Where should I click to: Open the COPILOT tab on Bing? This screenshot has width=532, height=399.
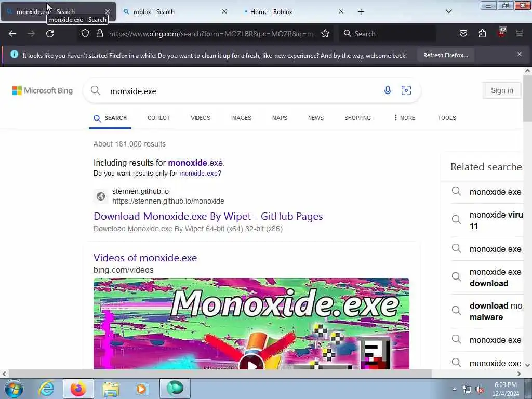(x=158, y=118)
